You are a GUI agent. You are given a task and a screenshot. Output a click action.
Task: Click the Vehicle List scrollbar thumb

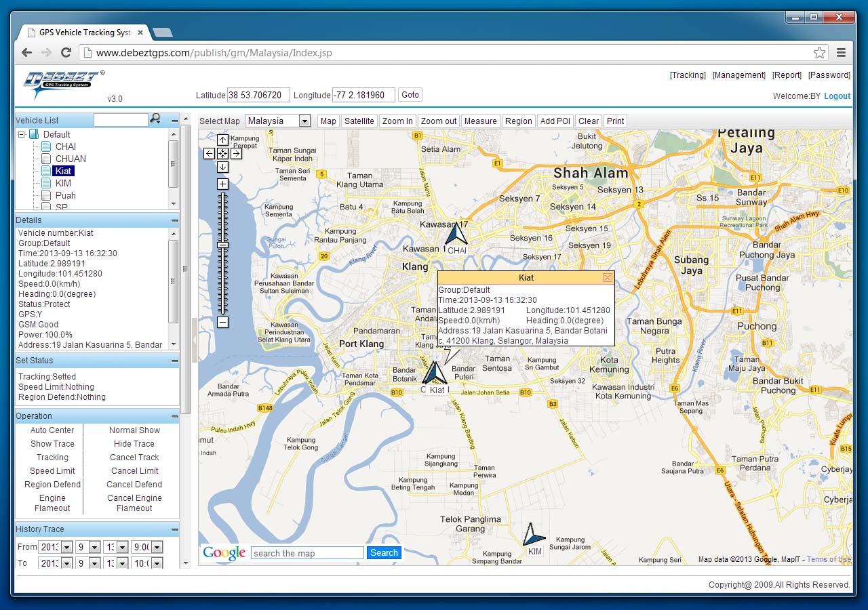pos(174,163)
